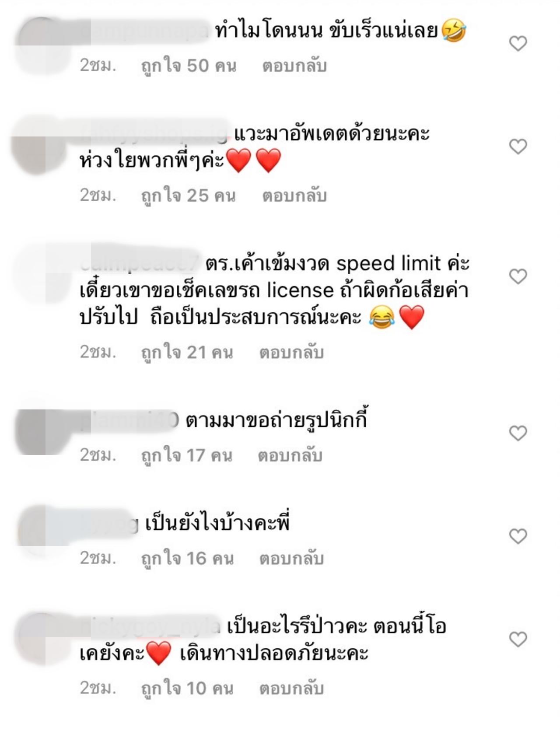The image size is (560, 734).
Task: Reply to the comment with 17 likes
Action: (290, 455)
